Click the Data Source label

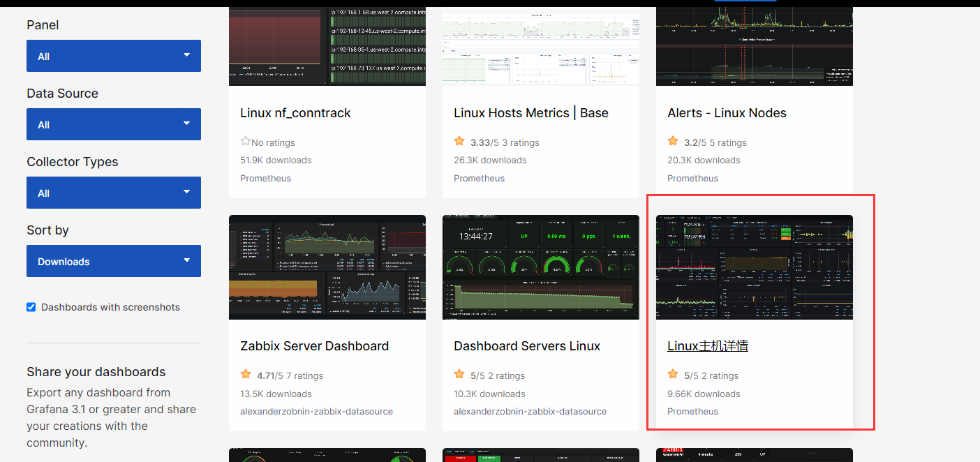tap(62, 94)
